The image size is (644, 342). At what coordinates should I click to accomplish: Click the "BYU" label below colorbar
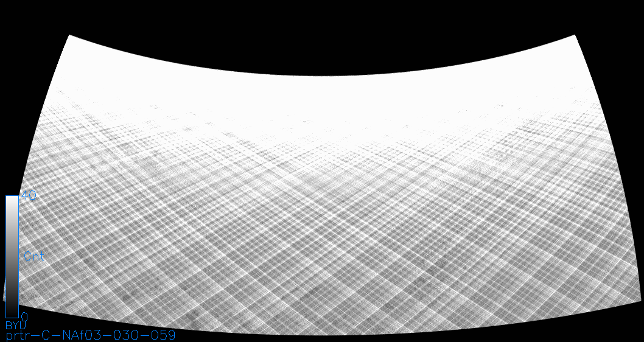[x=16, y=326]
